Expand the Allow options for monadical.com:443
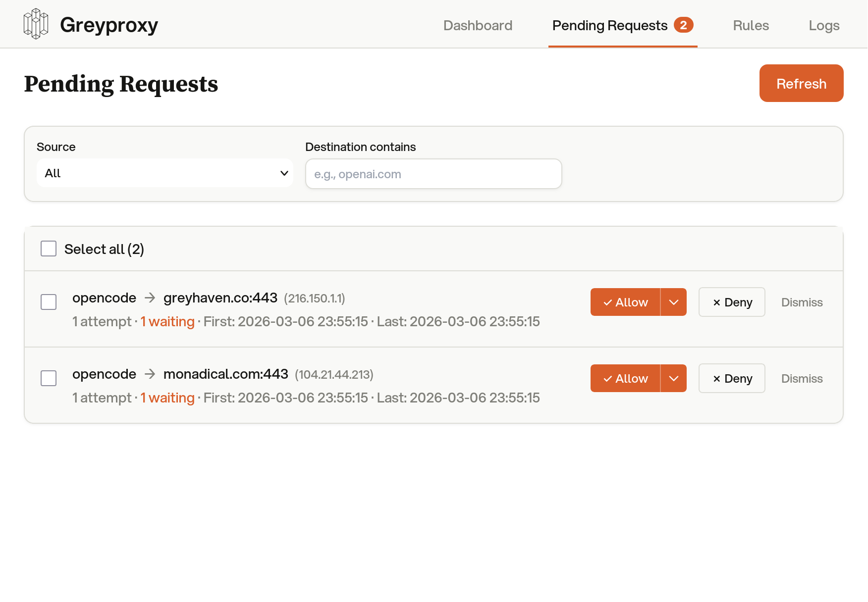The image size is (868, 602). click(x=673, y=378)
